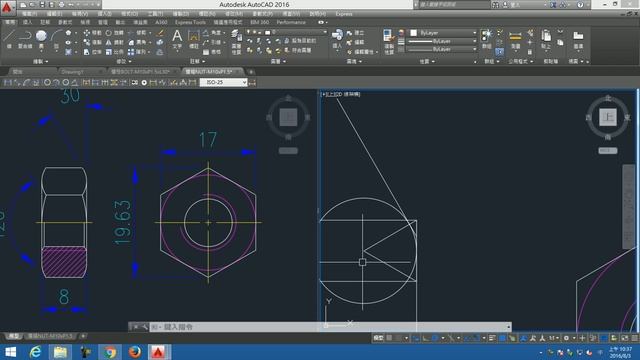Click the new drawing tab plus button

coord(251,72)
